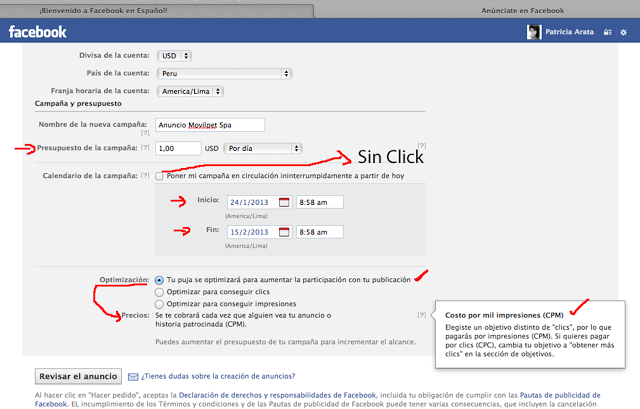This screenshot has width=640, height=409.
Task: Click the Inicio date field 24/1/2013
Action: pyautogui.click(x=260, y=202)
